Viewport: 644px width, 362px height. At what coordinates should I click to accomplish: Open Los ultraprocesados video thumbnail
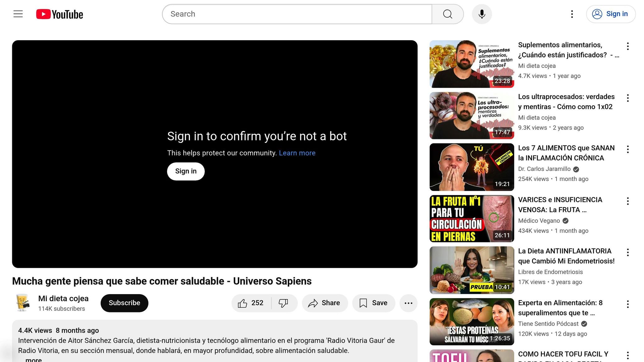point(472,115)
